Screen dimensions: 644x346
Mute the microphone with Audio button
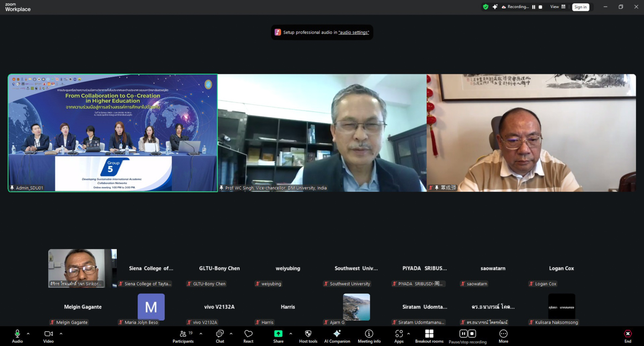pyautogui.click(x=17, y=336)
